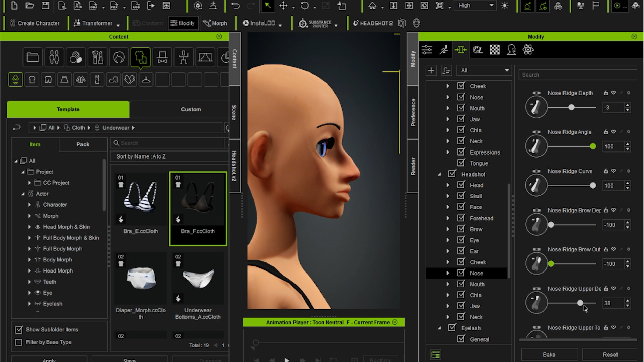Switch to the Pack tab
644x362 pixels.
[83, 144]
